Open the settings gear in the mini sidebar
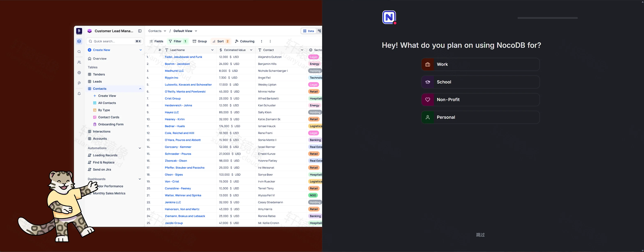Screen dimensions: 644x252 point(79,73)
